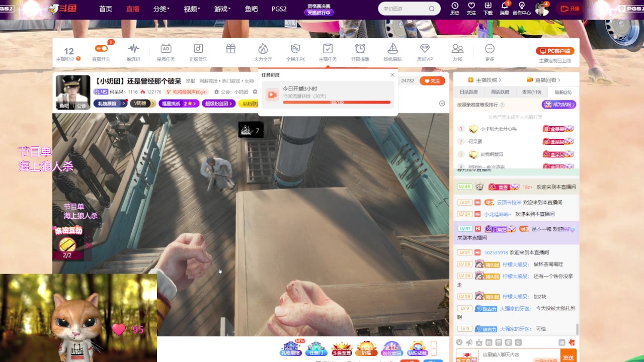Image resolution: width=644 pixels, height=362 pixels.
Task: Open 历史 watch history in top bar
Action: [455, 9]
